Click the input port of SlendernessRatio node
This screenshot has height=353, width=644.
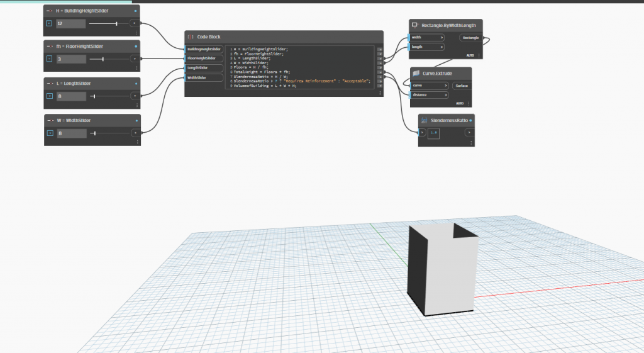coord(422,132)
